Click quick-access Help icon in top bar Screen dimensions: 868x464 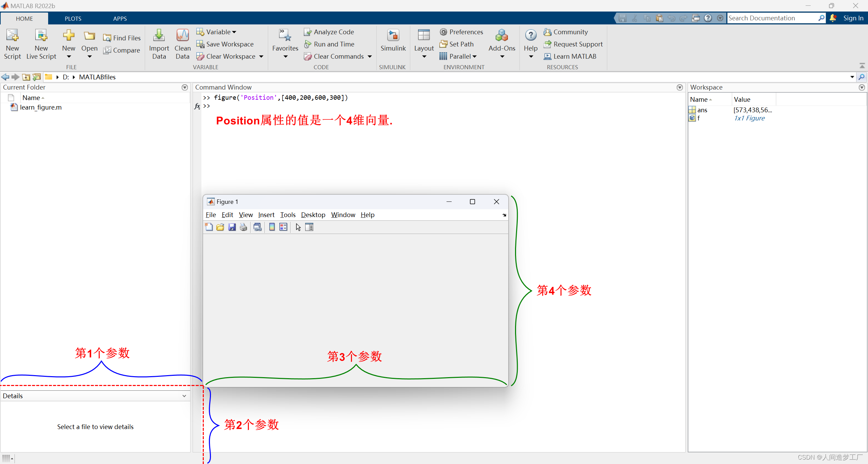(x=708, y=18)
